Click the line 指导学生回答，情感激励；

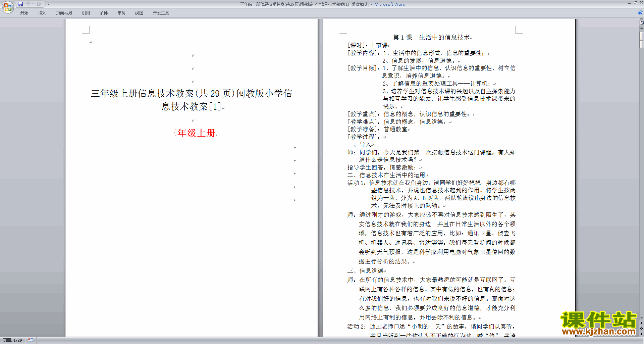tap(382, 167)
